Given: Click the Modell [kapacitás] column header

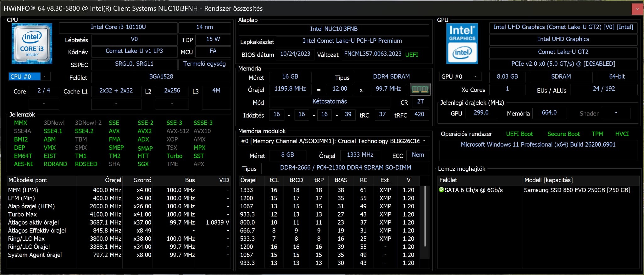Looking at the screenshot, I should (581, 180).
